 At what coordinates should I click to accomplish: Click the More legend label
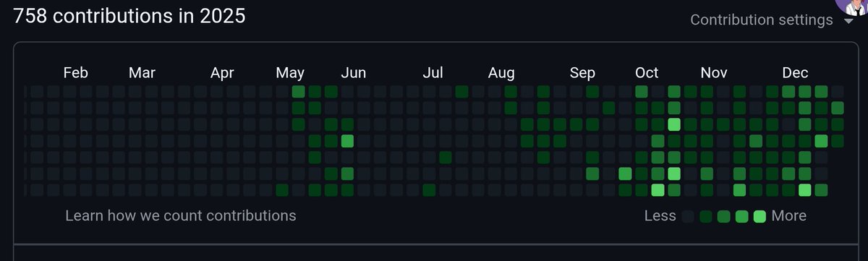point(788,215)
